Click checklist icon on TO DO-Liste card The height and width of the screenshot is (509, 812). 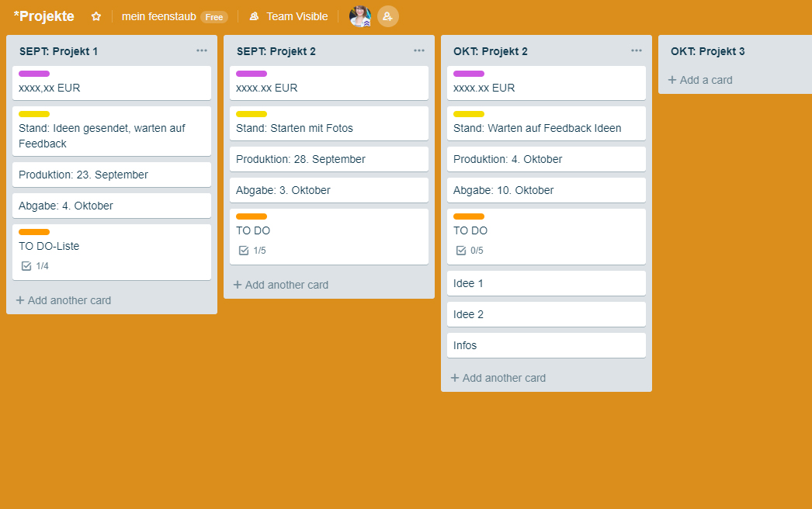tap(26, 266)
